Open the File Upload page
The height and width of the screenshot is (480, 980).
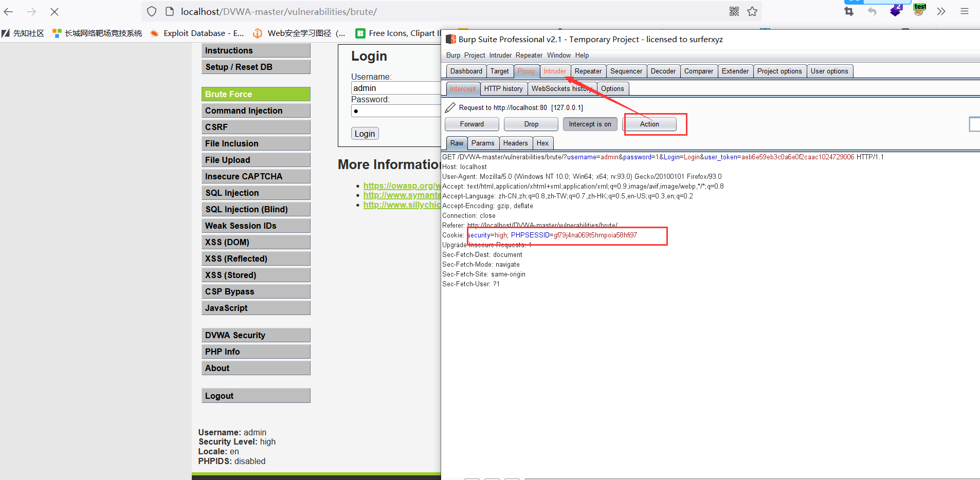(256, 160)
